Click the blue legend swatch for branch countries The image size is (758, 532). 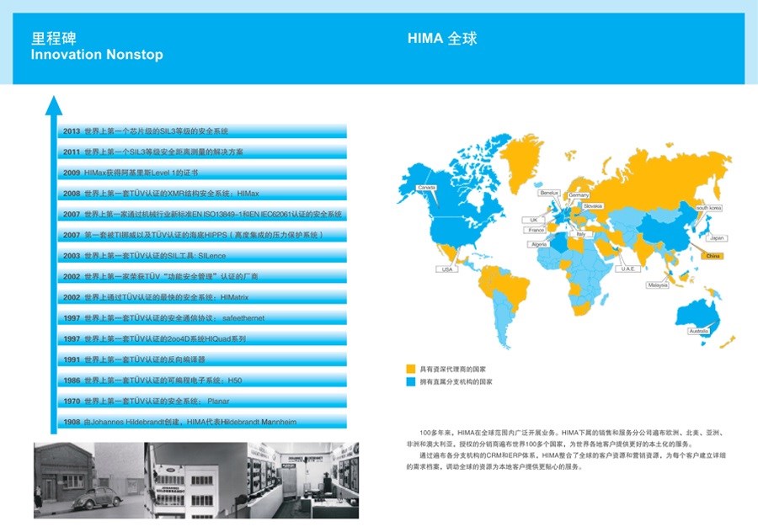click(x=411, y=381)
